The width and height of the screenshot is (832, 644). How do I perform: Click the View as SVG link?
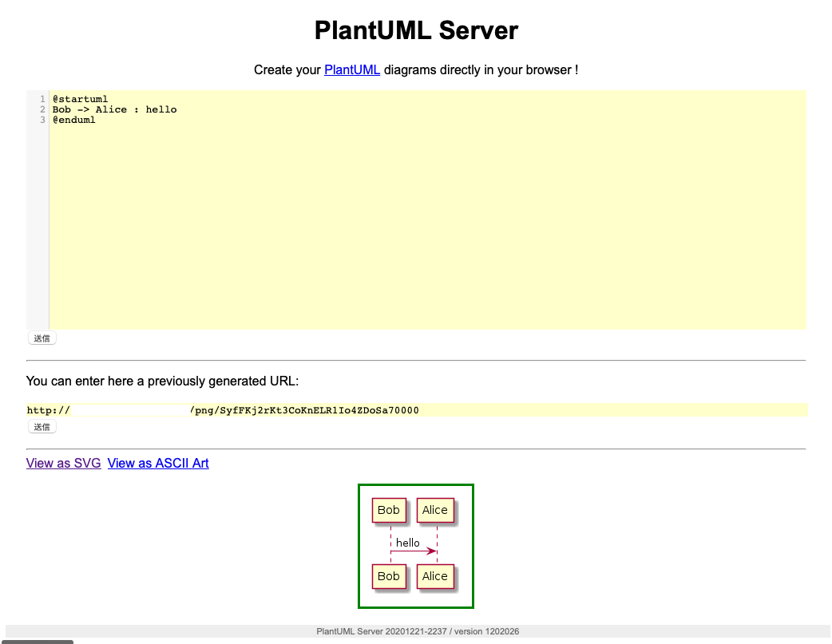tap(64, 463)
